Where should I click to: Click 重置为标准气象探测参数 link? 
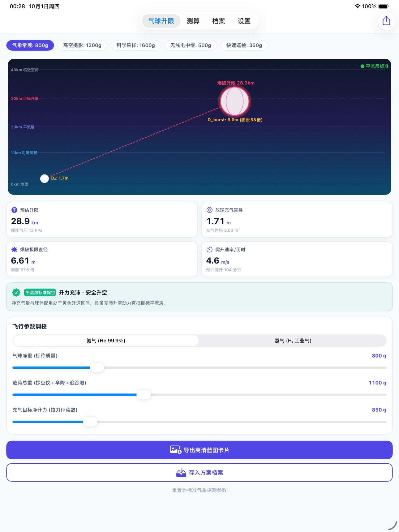pos(199,490)
